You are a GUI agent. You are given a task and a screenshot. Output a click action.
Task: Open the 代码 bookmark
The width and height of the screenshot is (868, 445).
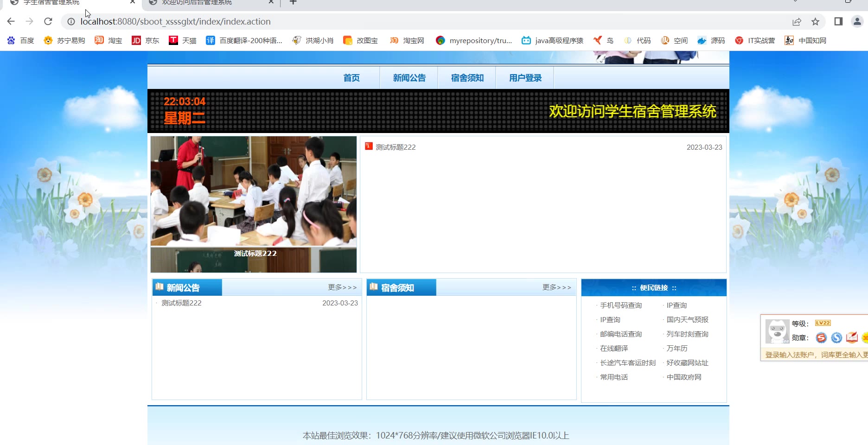point(637,40)
